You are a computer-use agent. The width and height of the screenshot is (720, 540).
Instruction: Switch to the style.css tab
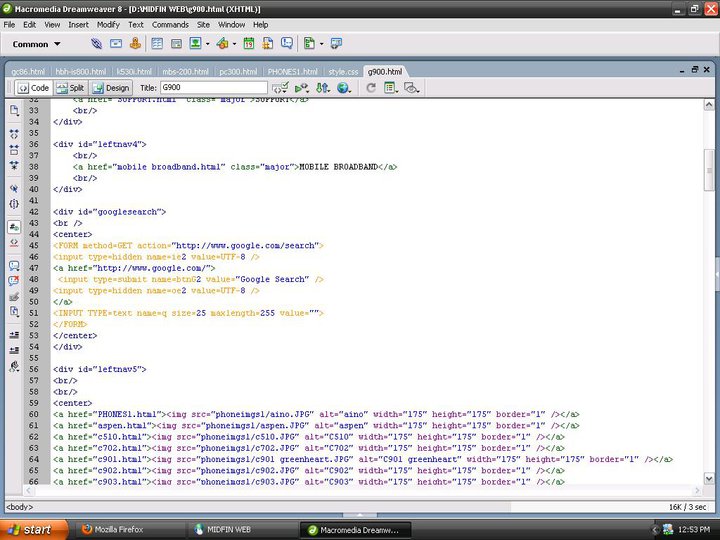343,72
